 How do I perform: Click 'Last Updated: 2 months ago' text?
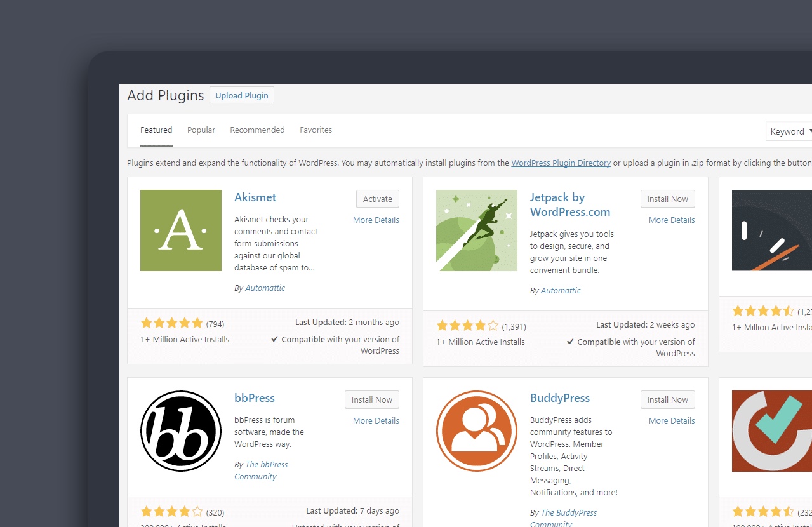[x=347, y=323]
